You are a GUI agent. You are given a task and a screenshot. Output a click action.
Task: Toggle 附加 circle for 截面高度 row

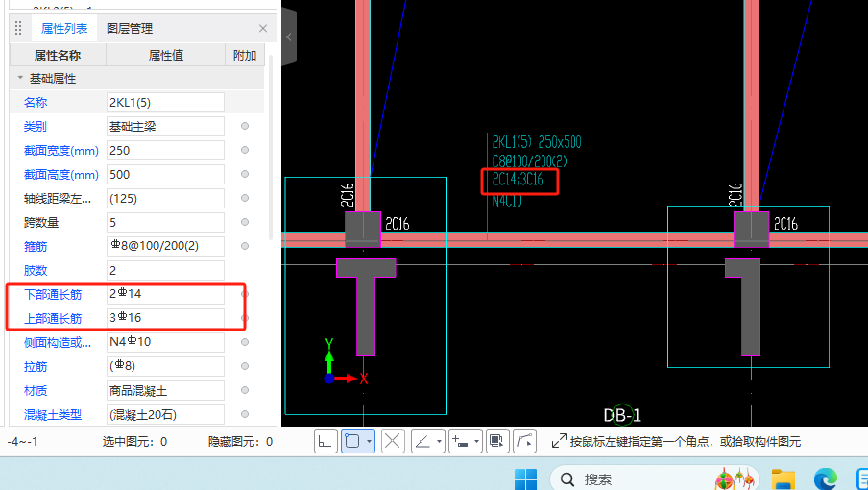click(x=245, y=174)
